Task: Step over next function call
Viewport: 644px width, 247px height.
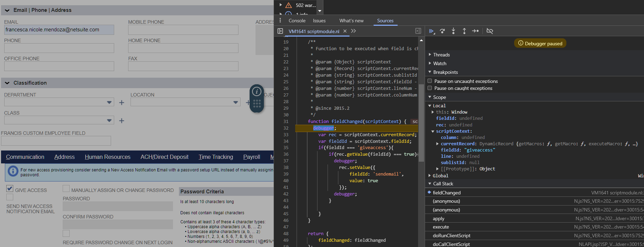Action: click(x=442, y=31)
